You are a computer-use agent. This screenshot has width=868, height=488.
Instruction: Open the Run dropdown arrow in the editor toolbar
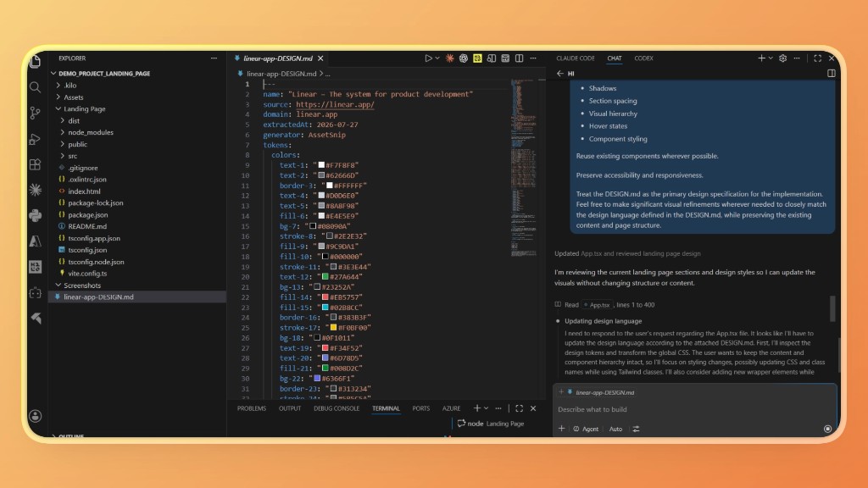click(437, 58)
